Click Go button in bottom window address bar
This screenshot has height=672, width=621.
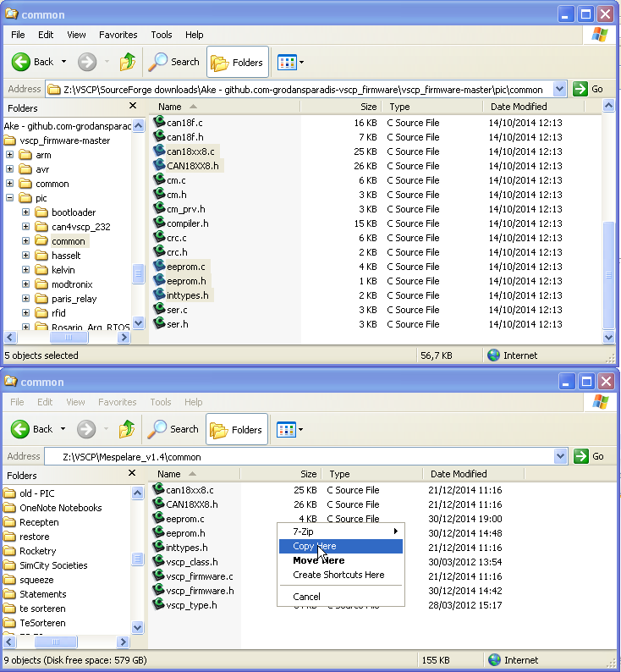tap(590, 456)
